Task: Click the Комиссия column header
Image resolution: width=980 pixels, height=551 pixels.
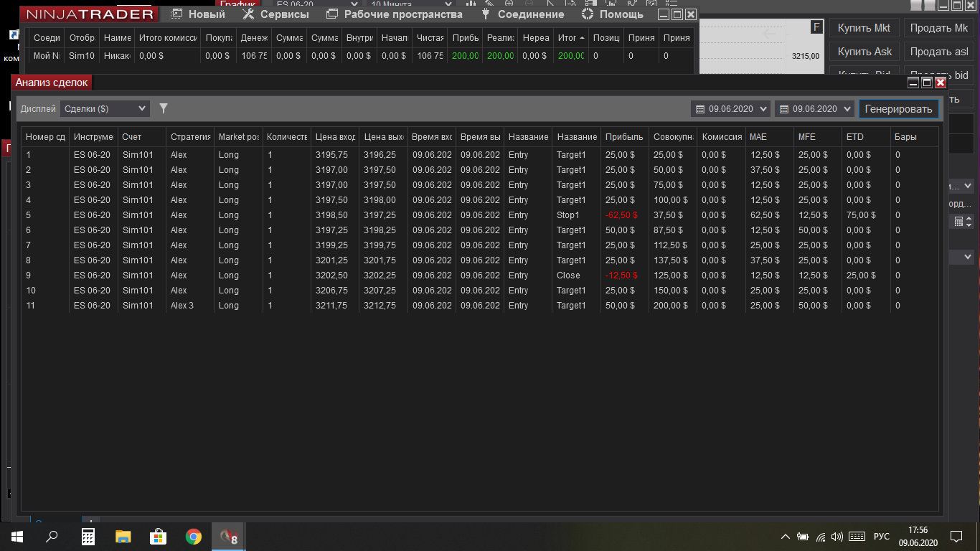Action: [x=722, y=137]
